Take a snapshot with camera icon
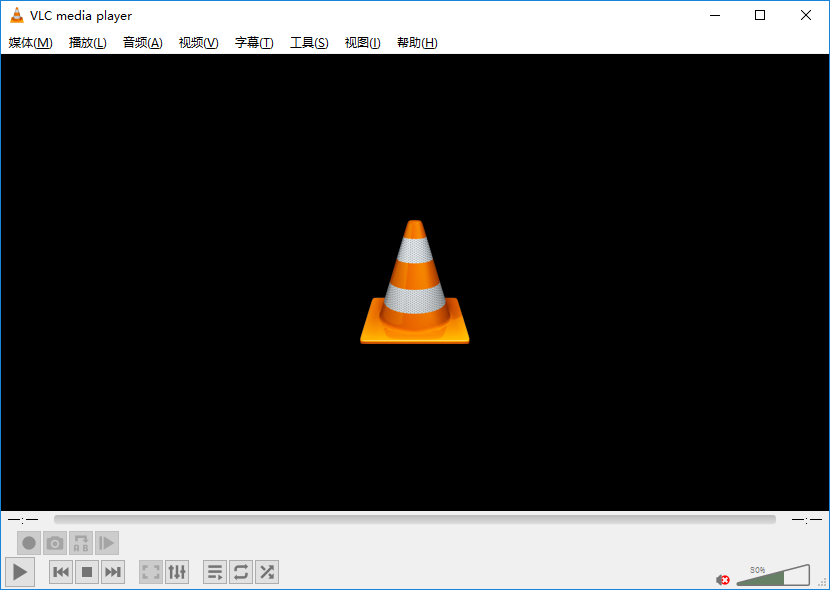This screenshot has height=590, width=830. [55, 543]
